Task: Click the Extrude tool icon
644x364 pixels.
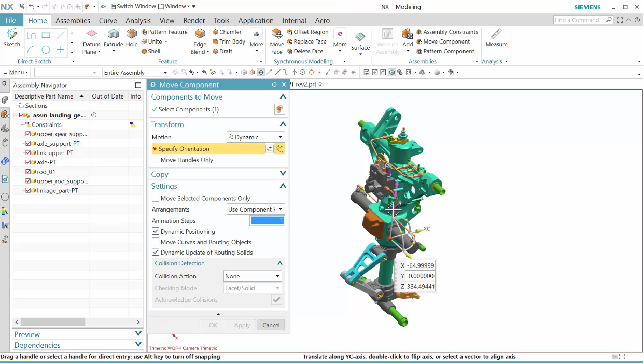Action: [x=113, y=35]
